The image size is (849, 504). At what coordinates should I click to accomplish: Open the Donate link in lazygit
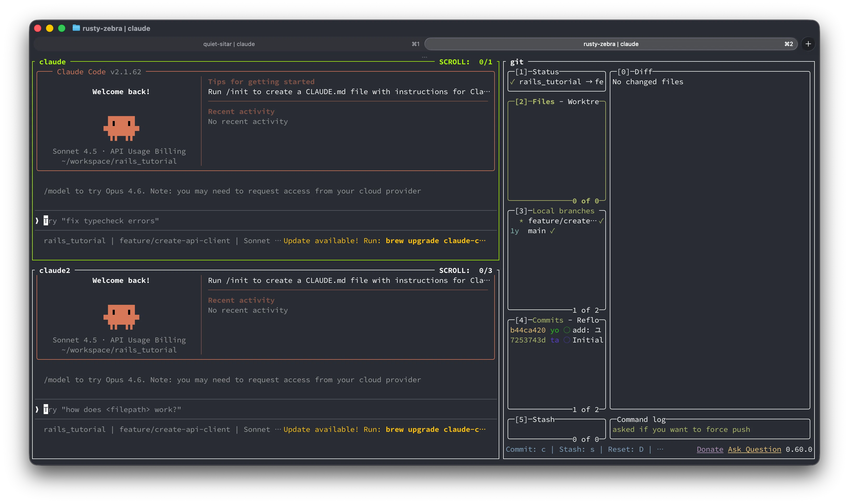pyautogui.click(x=710, y=449)
